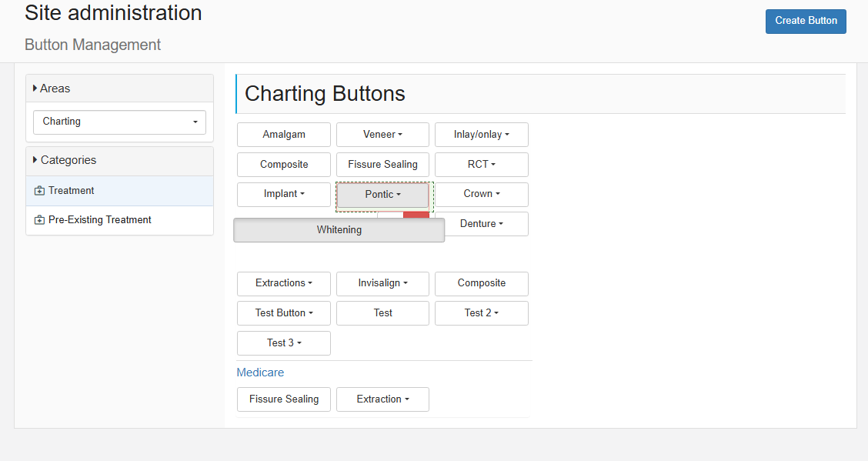Click the red square behind Whitening button

(416, 215)
